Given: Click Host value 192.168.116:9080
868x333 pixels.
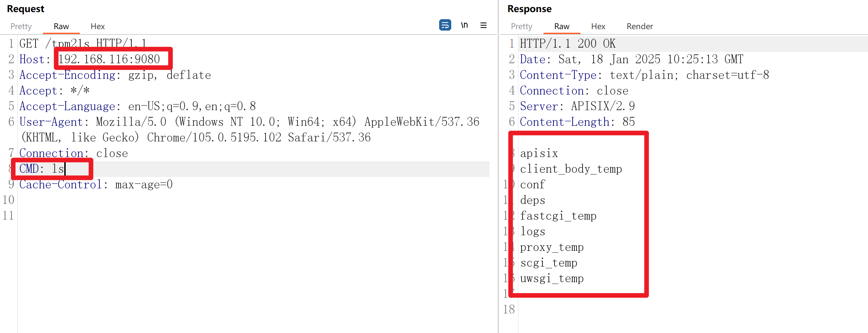Looking at the screenshot, I should coord(109,59).
